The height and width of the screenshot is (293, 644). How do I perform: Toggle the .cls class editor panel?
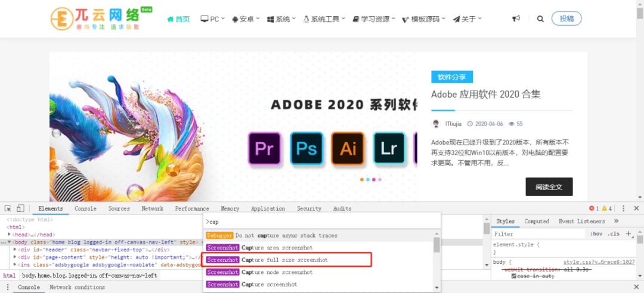pyautogui.click(x=614, y=234)
